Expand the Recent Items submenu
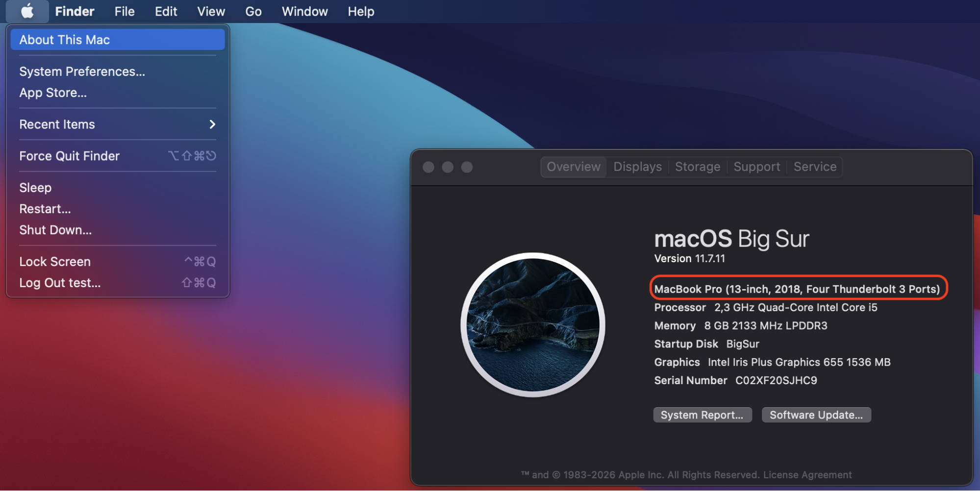The image size is (980, 491). click(x=57, y=124)
